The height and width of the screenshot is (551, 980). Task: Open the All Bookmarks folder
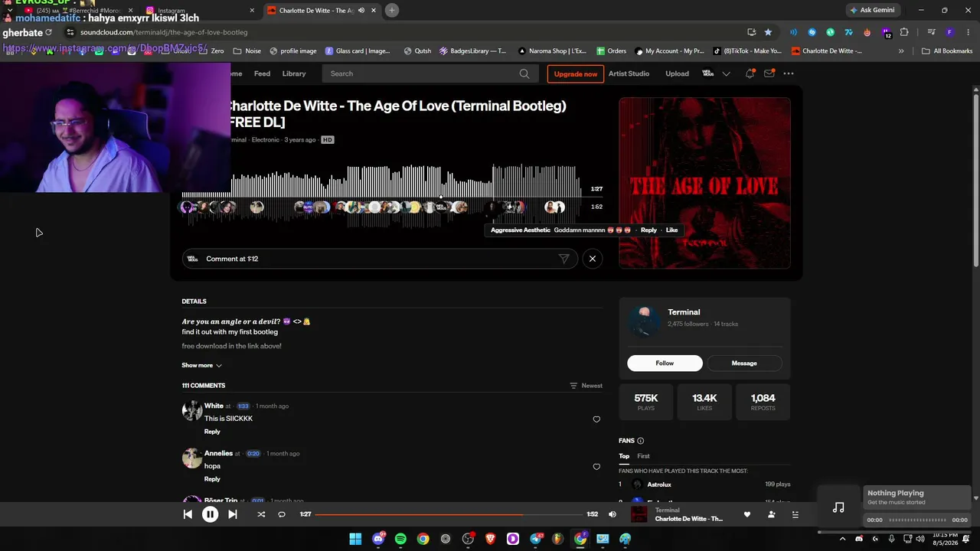947,51
